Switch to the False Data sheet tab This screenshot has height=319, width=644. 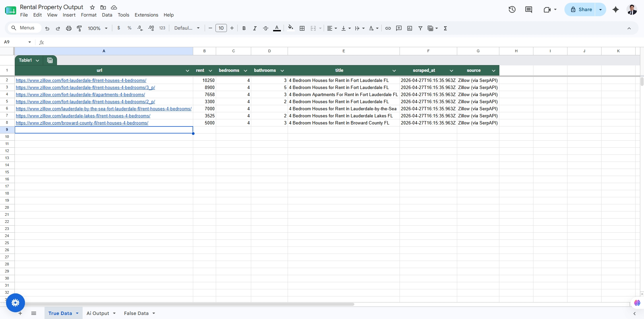[x=136, y=313]
